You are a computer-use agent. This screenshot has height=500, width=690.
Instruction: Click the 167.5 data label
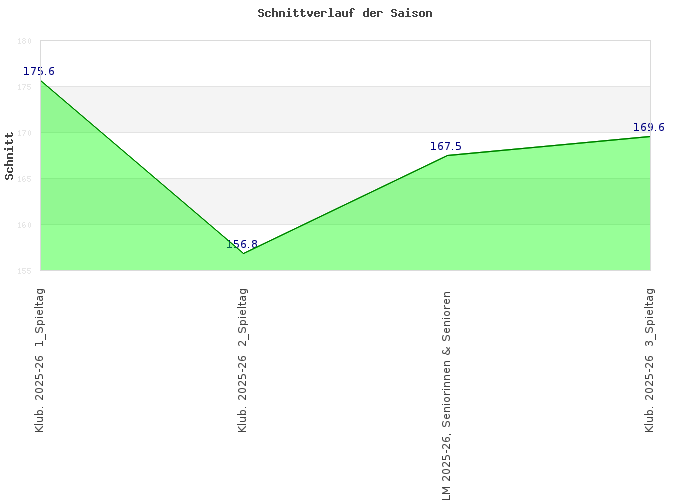click(446, 146)
